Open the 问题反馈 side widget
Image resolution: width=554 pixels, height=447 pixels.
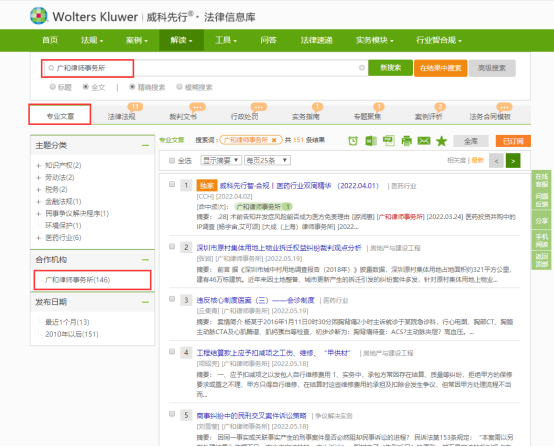pyautogui.click(x=541, y=200)
